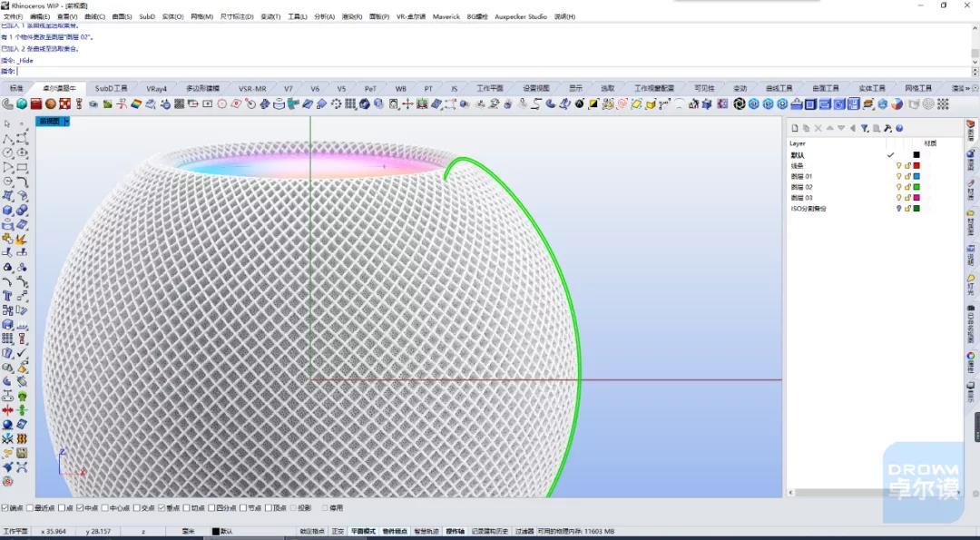
Task: Toggle the 交点 osnap checkbox
Action: pos(137,508)
